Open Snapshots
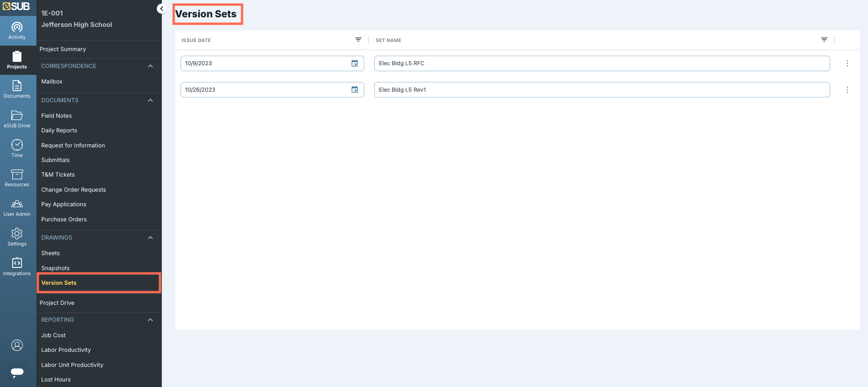Viewport: 868px width, 387px height. (56, 268)
